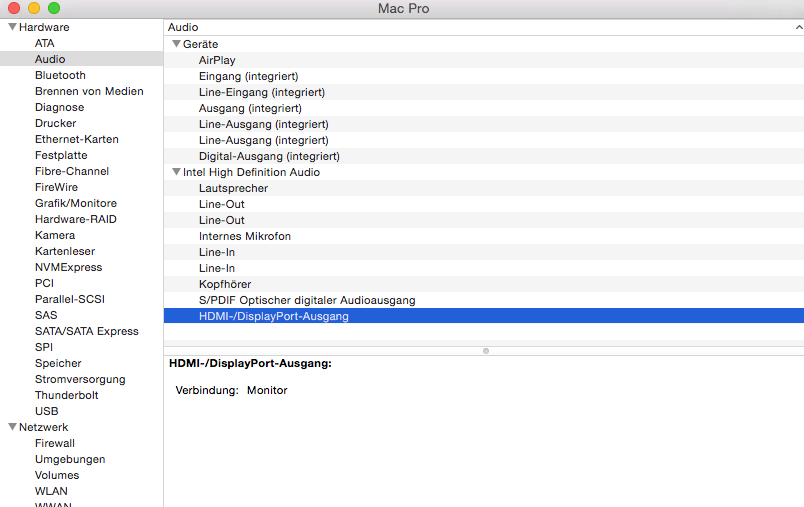Select WLAN under Netzwerk

[x=51, y=491]
